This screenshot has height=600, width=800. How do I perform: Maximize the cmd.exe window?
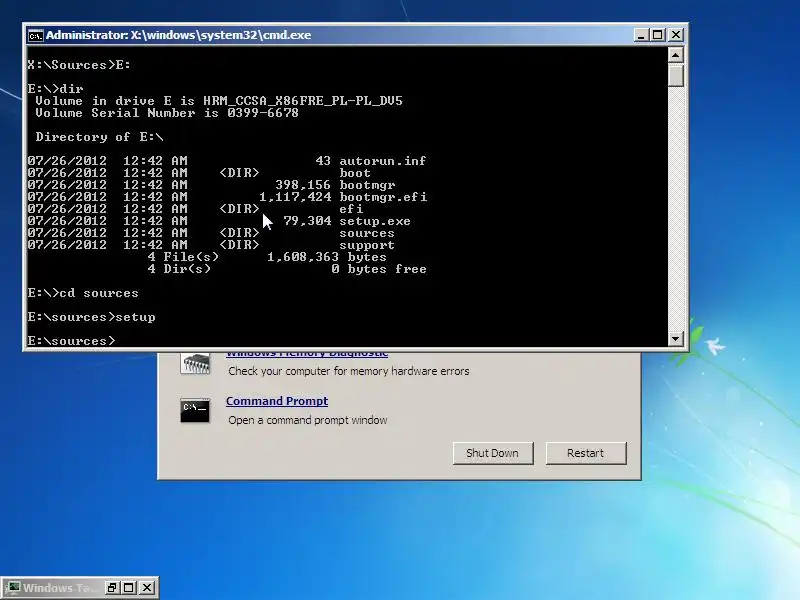click(658, 35)
